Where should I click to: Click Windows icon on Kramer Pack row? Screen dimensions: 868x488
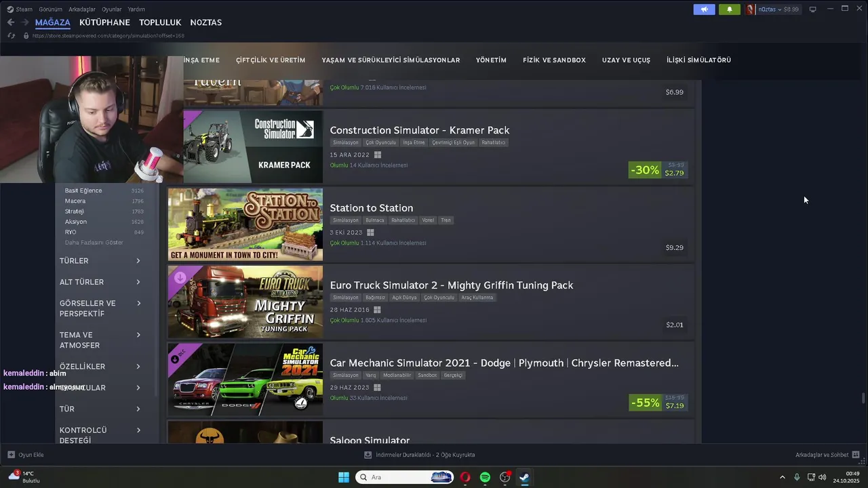tap(378, 155)
